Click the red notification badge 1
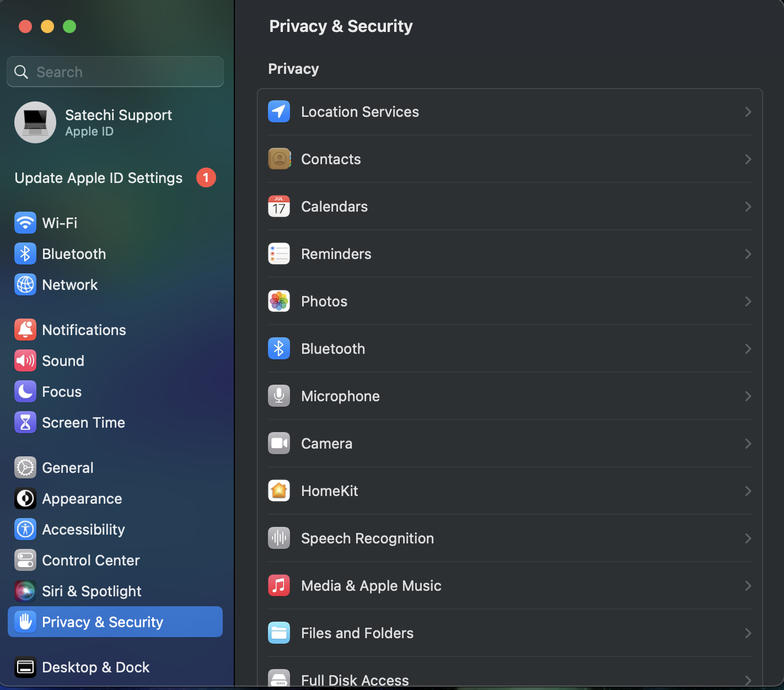 coord(206,177)
